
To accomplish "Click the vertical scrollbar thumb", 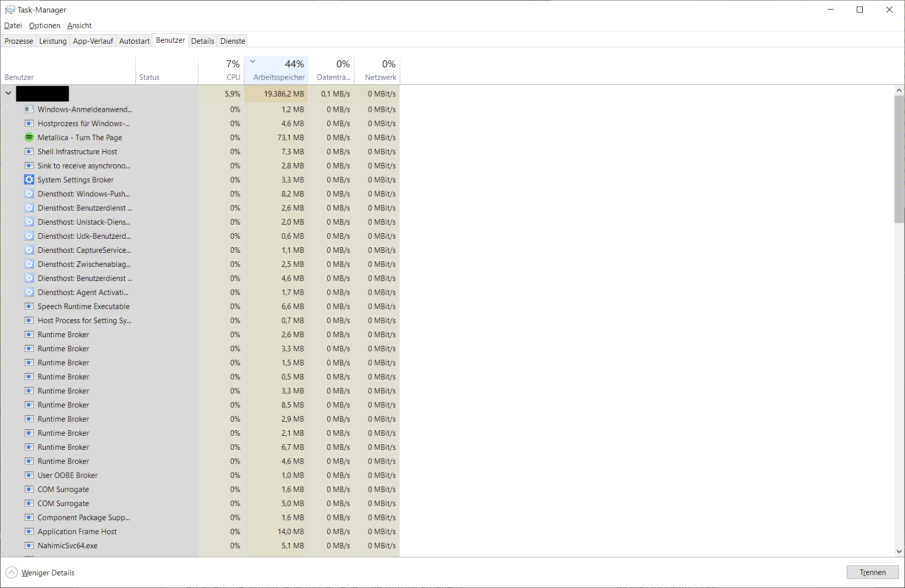I will 899,159.
